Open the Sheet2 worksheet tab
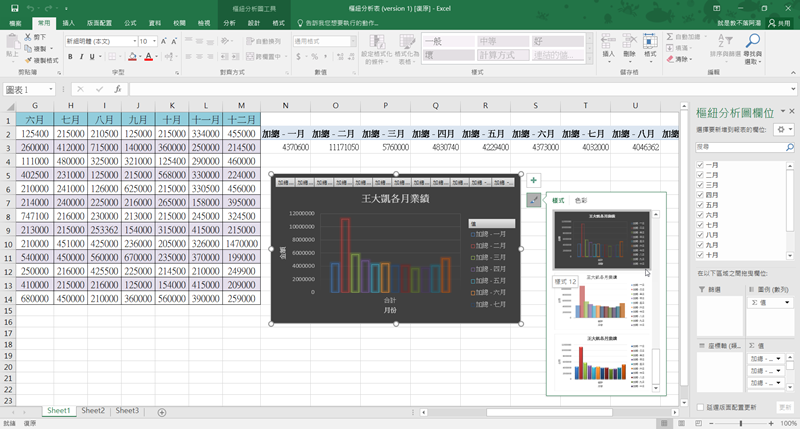800x429 pixels. [93, 411]
